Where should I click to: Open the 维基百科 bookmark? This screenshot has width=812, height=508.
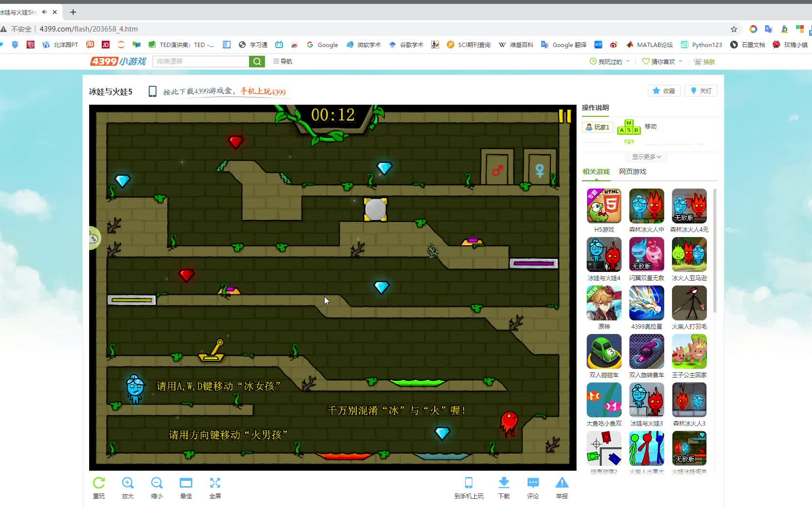tap(516, 45)
